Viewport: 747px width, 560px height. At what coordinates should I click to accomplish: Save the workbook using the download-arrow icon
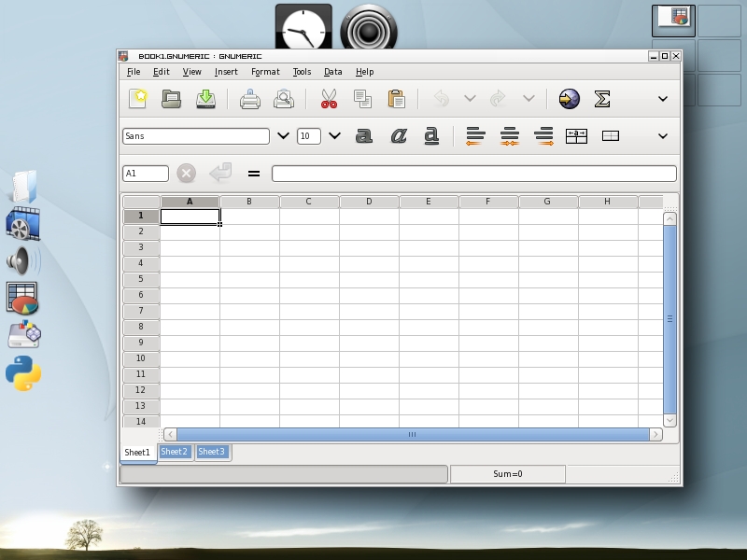point(205,98)
